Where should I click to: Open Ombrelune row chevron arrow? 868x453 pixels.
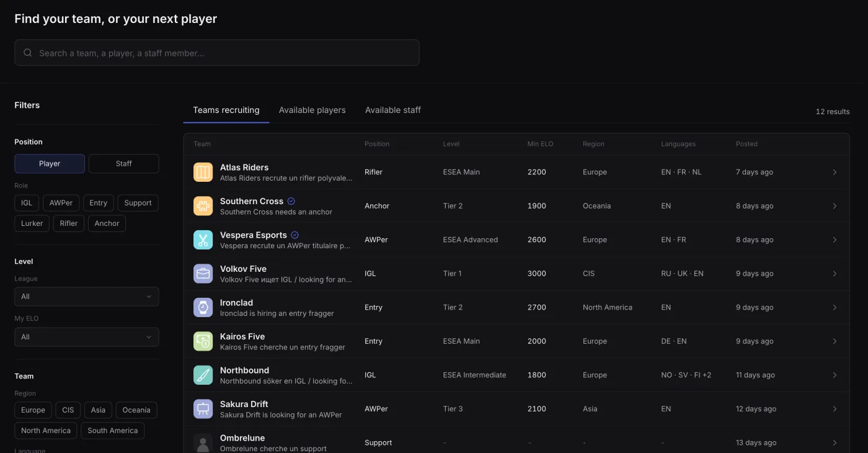click(x=835, y=442)
